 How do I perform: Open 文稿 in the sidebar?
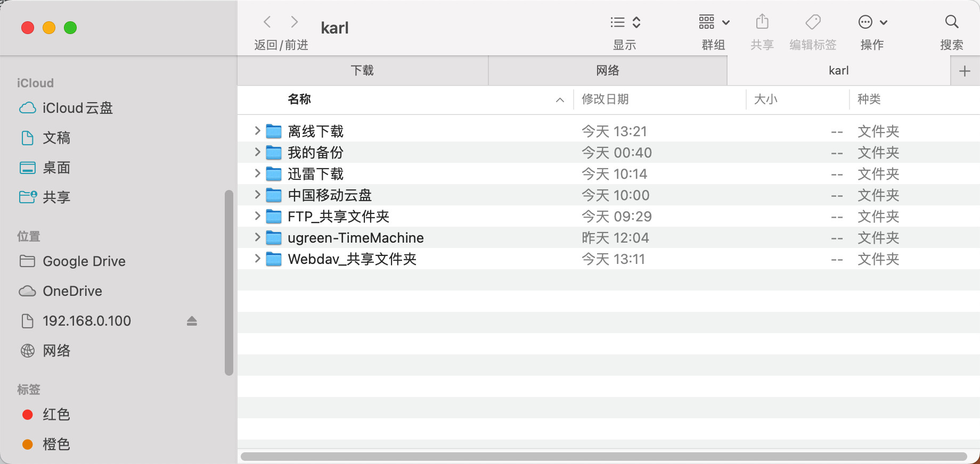56,138
